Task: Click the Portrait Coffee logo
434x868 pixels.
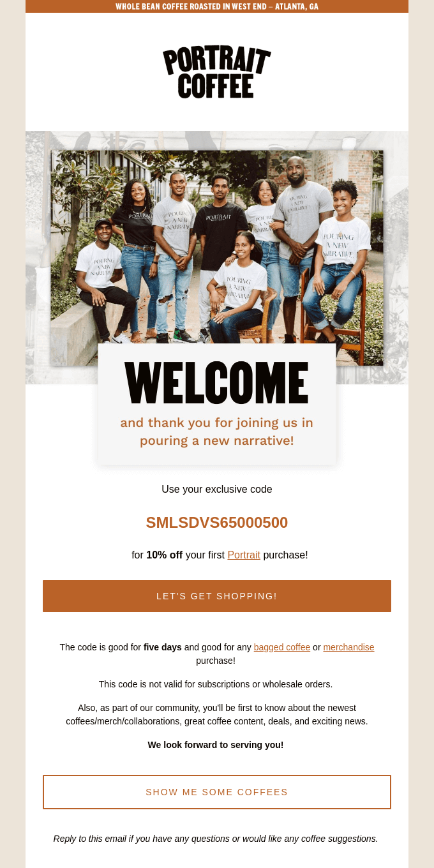Action: (216, 71)
